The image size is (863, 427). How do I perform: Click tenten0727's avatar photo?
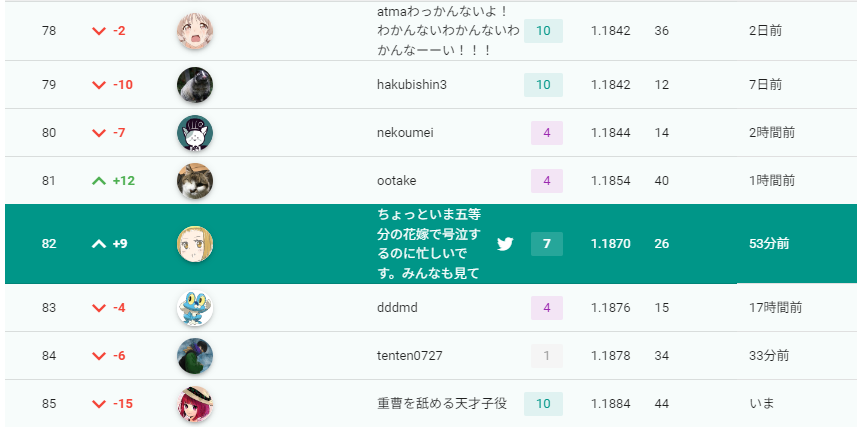pos(195,356)
